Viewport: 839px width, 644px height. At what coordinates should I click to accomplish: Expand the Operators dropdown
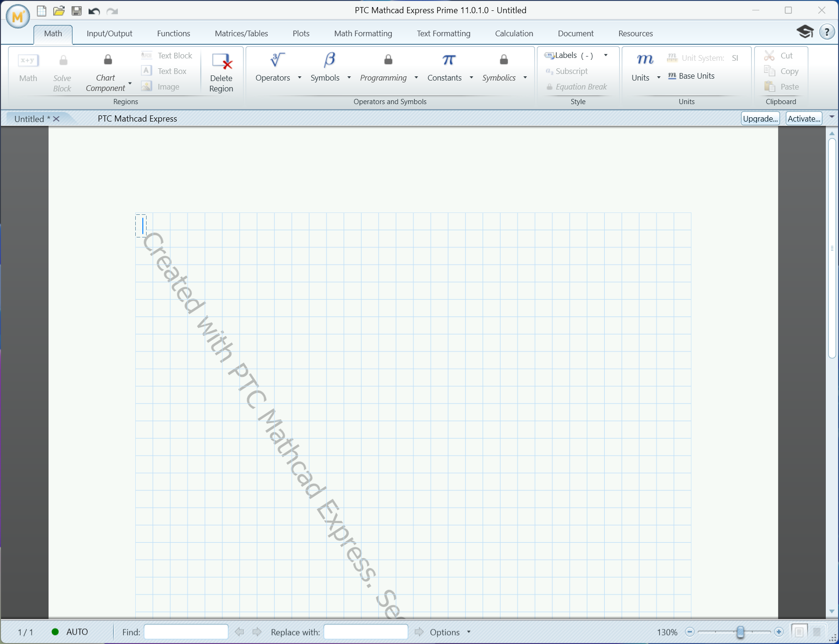300,78
